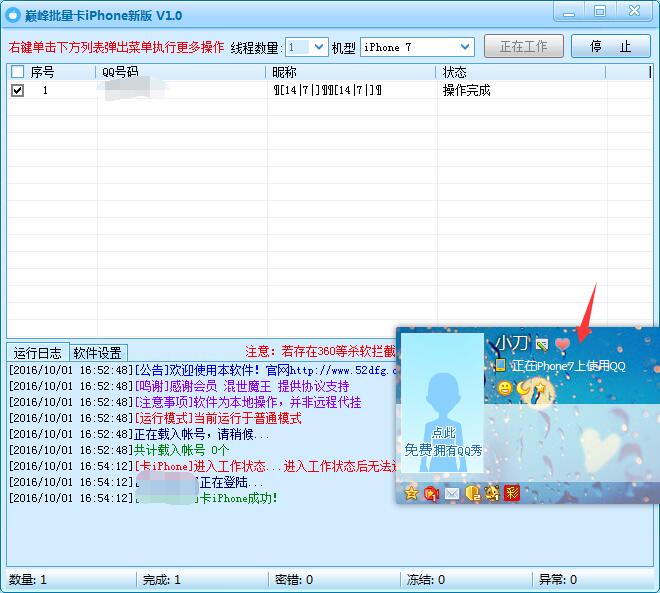Click the yellow phone icon before 正在iPhone7上使用QQ
Screen dimensions: 660x593
pyautogui.click(x=500, y=365)
